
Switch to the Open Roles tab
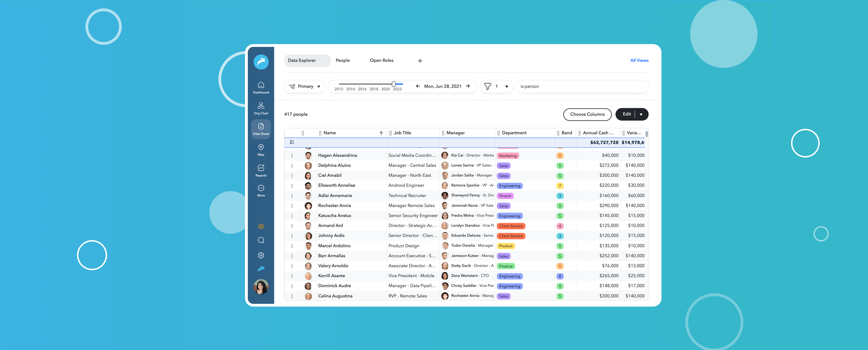(x=381, y=61)
